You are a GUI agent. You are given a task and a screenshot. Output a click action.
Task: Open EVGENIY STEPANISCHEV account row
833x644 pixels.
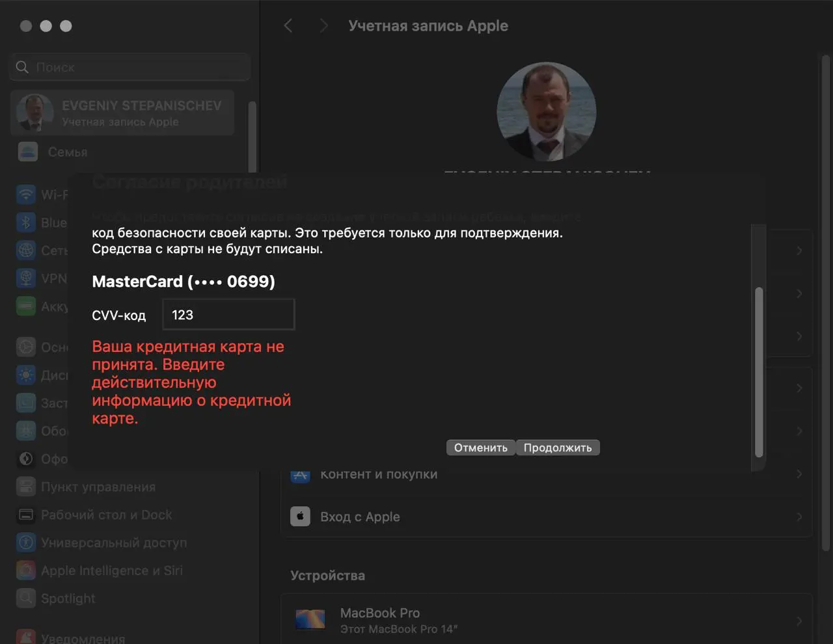click(122, 113)
